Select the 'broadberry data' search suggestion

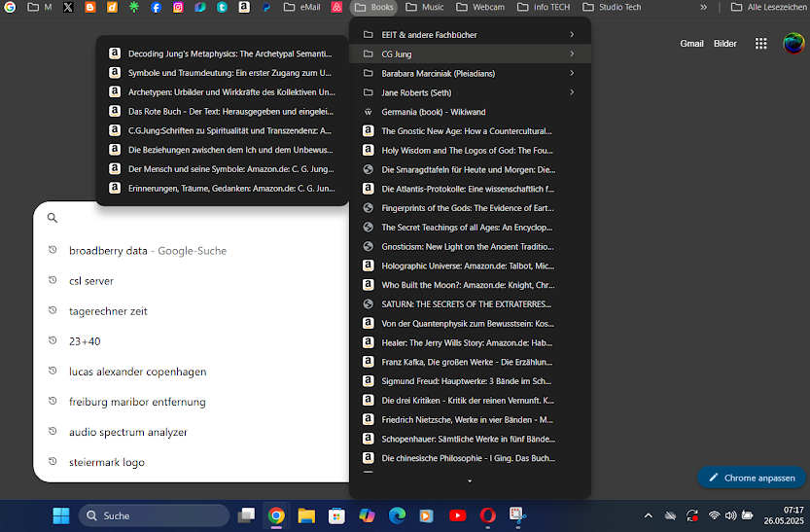pyautogui.click(x=192, y=251)
